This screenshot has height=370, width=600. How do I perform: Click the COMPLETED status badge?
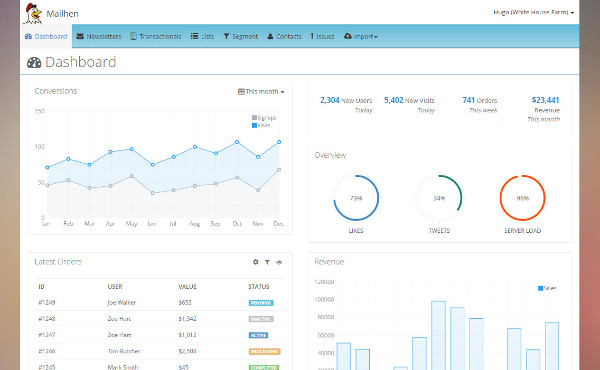(264, 367)
